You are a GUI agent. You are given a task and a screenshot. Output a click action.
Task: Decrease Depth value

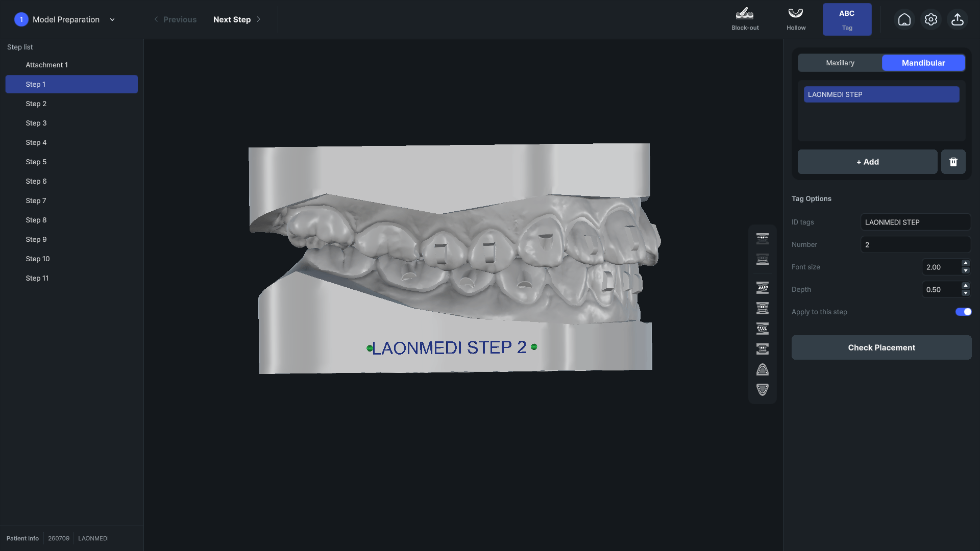point(965,293)
